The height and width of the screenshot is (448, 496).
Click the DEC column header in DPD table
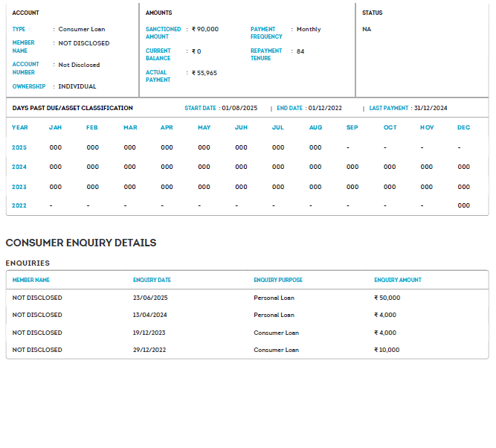click(x=463, y=127)
